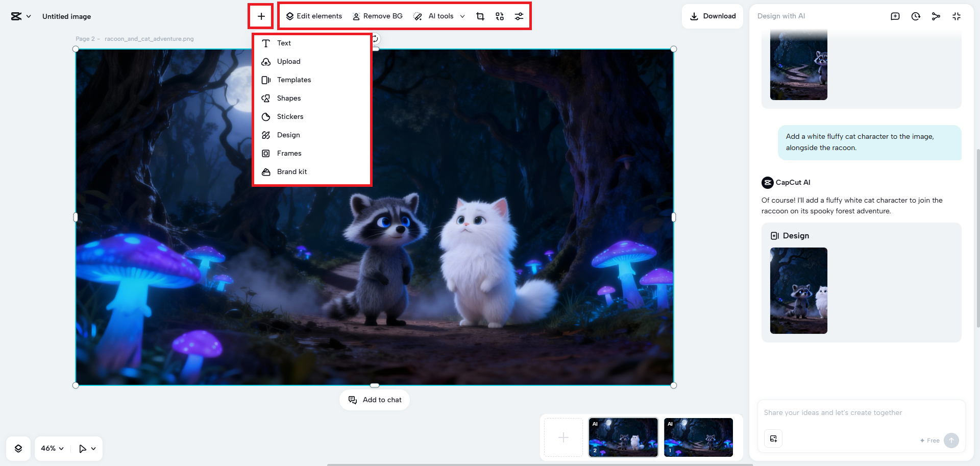Open the raccoon-only design thumbnail in chat

(799, 65)
